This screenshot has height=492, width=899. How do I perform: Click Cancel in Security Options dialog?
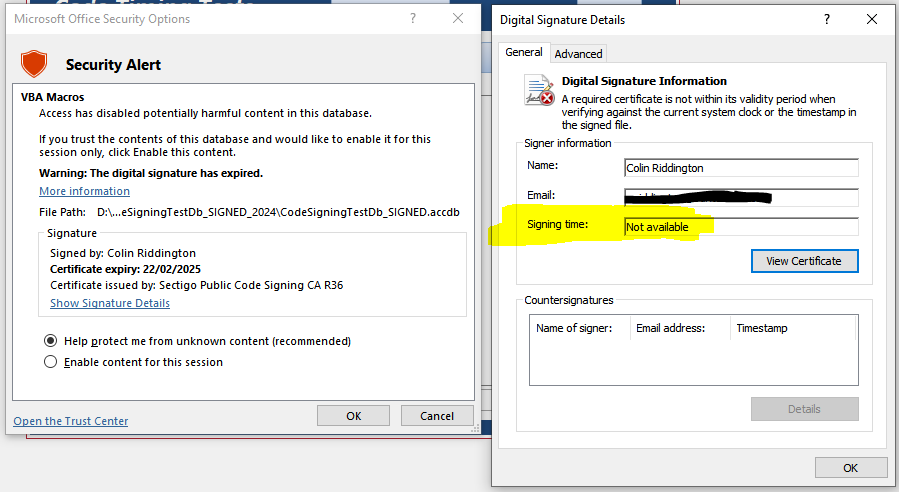point(437,416)
